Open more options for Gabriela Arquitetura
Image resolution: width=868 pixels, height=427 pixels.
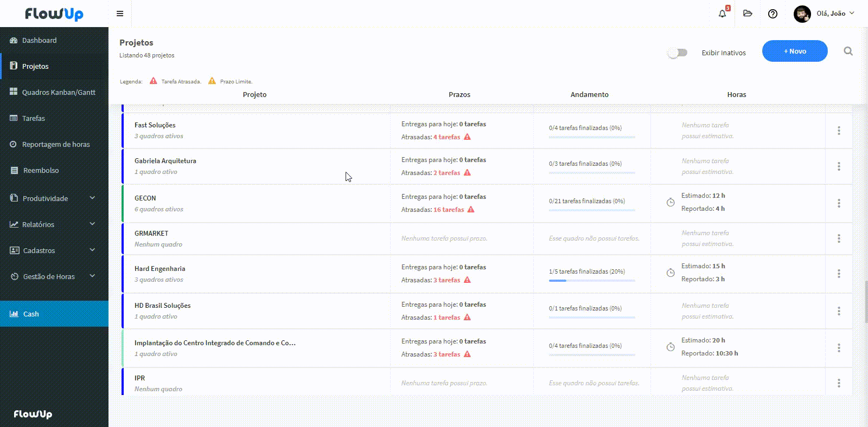point(839,166)
